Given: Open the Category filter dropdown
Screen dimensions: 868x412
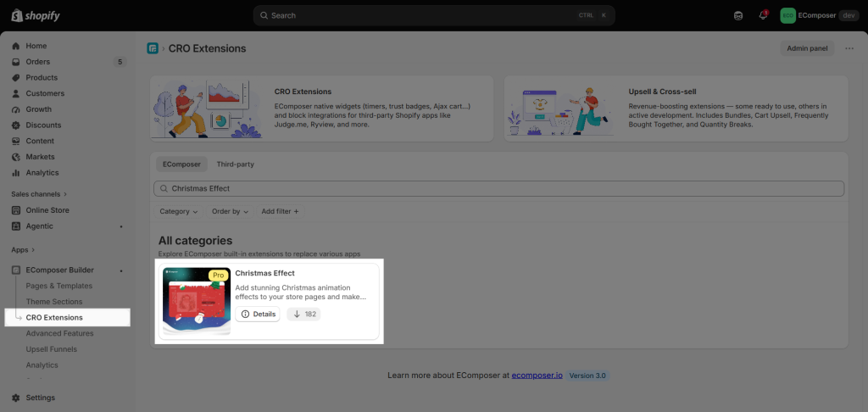Looking at the screenshot, I should 179,212.
